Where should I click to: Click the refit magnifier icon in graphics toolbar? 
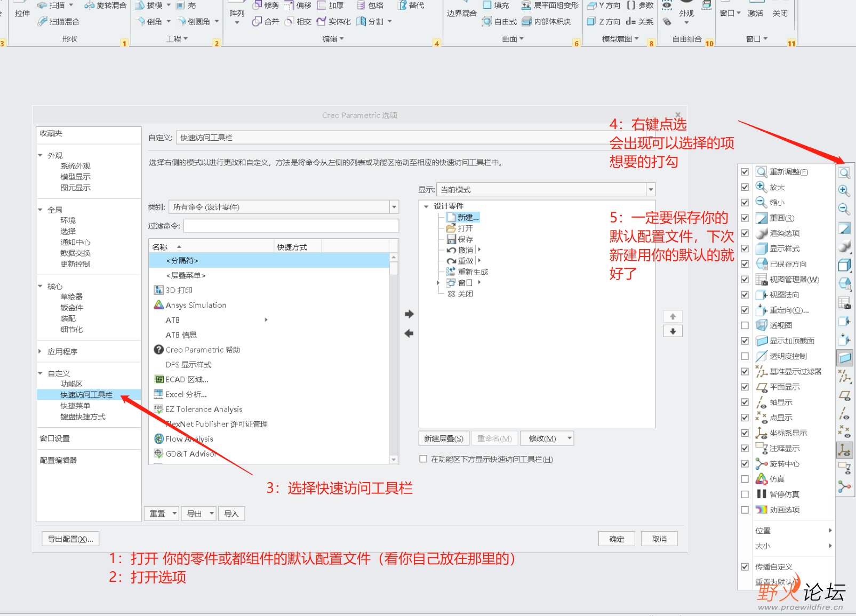(x=844, y=173)
